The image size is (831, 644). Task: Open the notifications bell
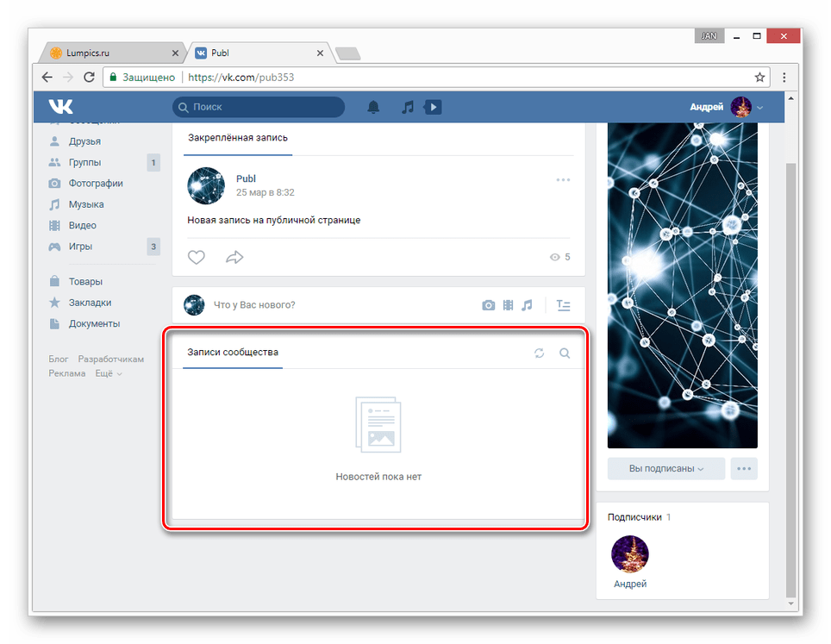(373, 107)
